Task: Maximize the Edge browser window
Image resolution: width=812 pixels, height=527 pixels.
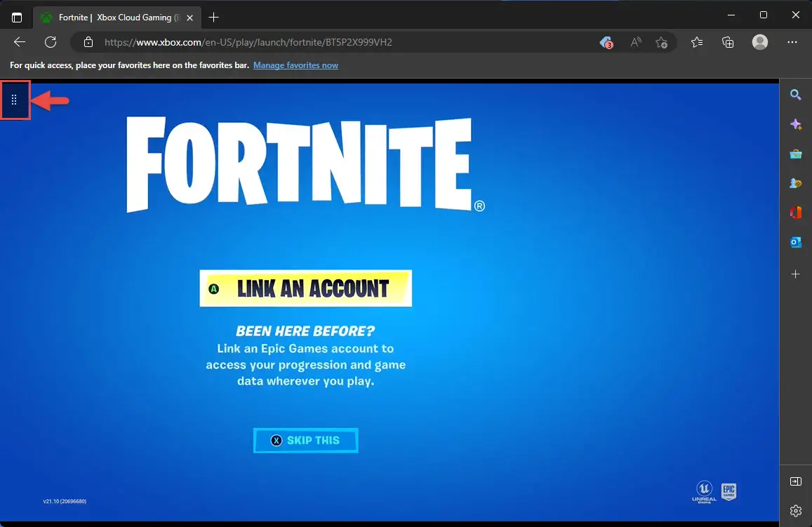Action: [764, 15]
